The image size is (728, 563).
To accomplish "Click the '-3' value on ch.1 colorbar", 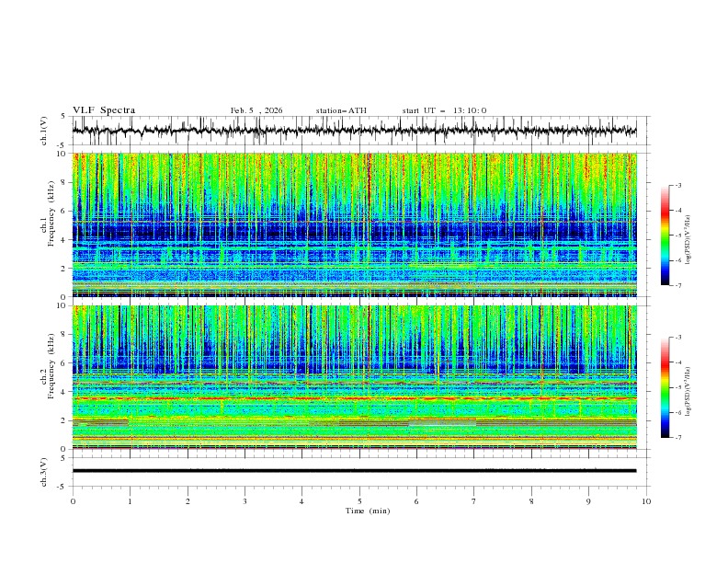I will tap(677, 185).
